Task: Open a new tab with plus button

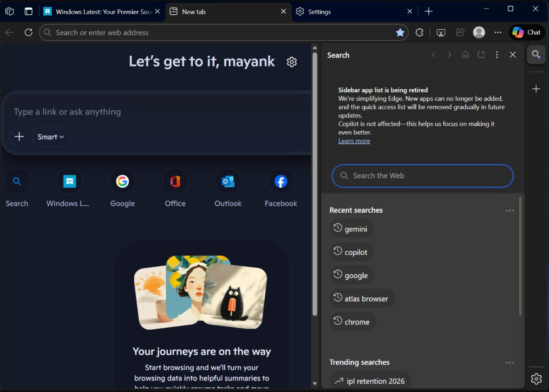Action: tap(429, 12)
